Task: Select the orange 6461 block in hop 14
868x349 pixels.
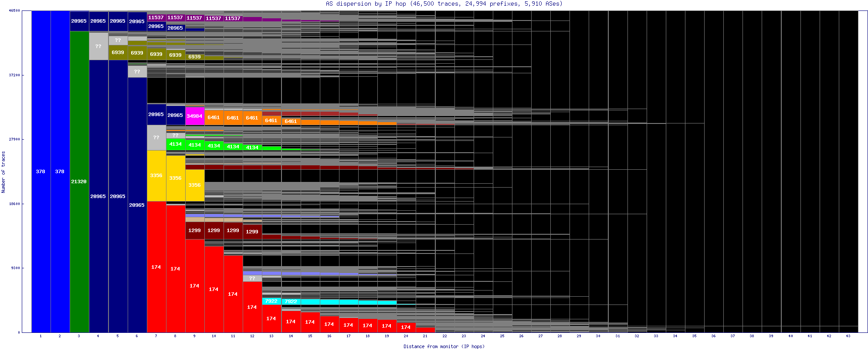Action: click(x=290, y=121)
